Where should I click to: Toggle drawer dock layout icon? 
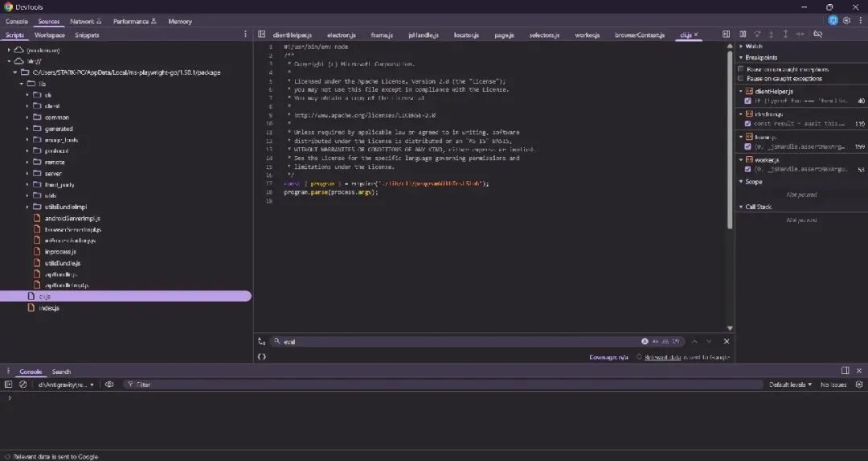845,371
